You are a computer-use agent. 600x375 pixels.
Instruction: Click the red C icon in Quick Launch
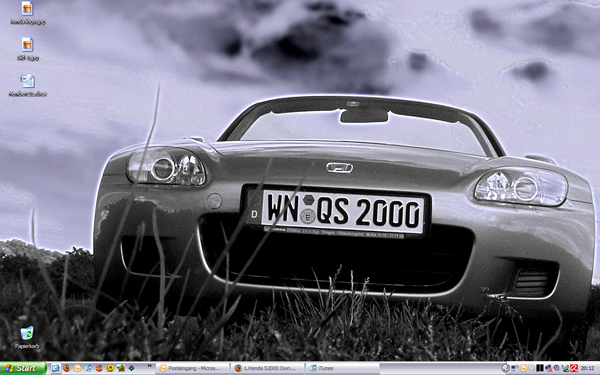99,368
